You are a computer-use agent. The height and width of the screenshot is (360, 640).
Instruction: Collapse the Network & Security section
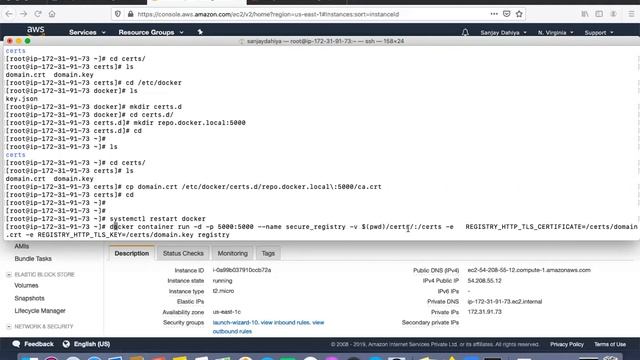point(9,327)
